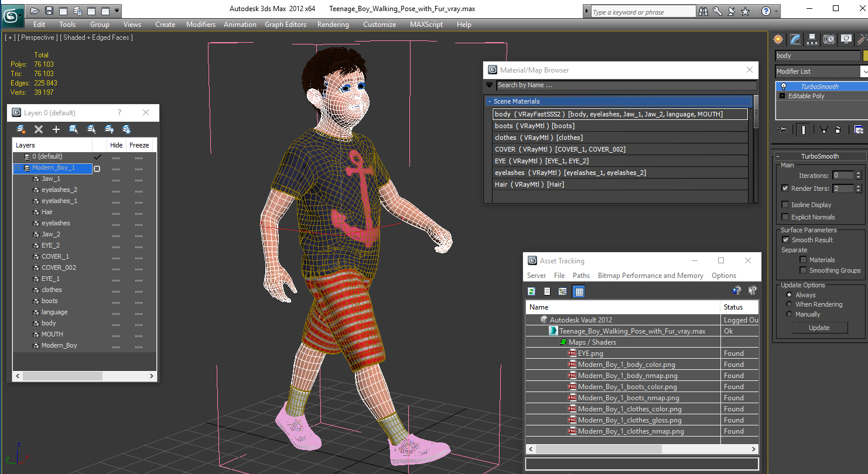Click the Perspective viewport label
The image size is (868, 474).
pos(37,37)
